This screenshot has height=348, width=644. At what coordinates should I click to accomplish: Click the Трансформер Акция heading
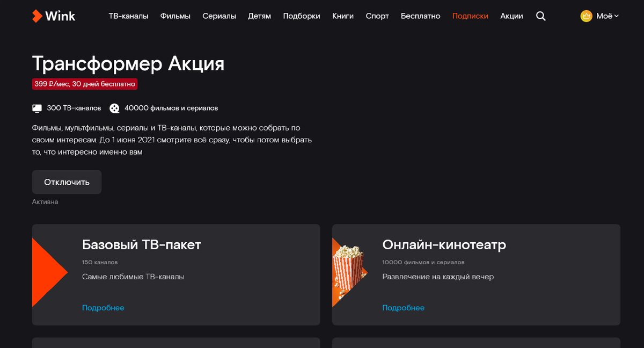[x=128, y=63]
